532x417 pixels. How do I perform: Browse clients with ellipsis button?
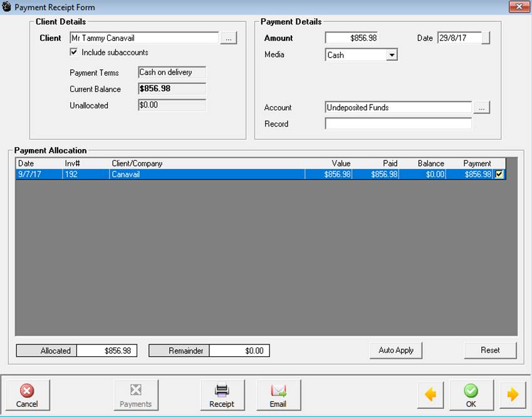point(229,38)
